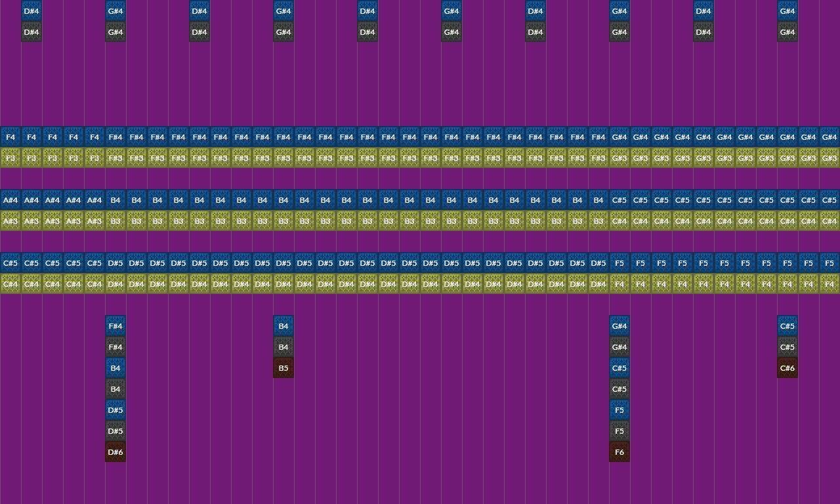Screen dimensions: 840x504
Task: Click the gray F#4 note block
Action: point(115,346)
